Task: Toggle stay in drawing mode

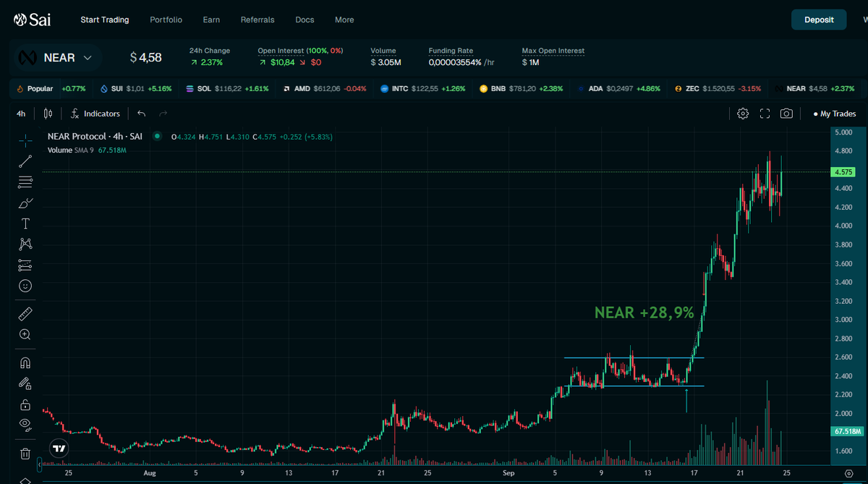Action: (x=25, y=383)
